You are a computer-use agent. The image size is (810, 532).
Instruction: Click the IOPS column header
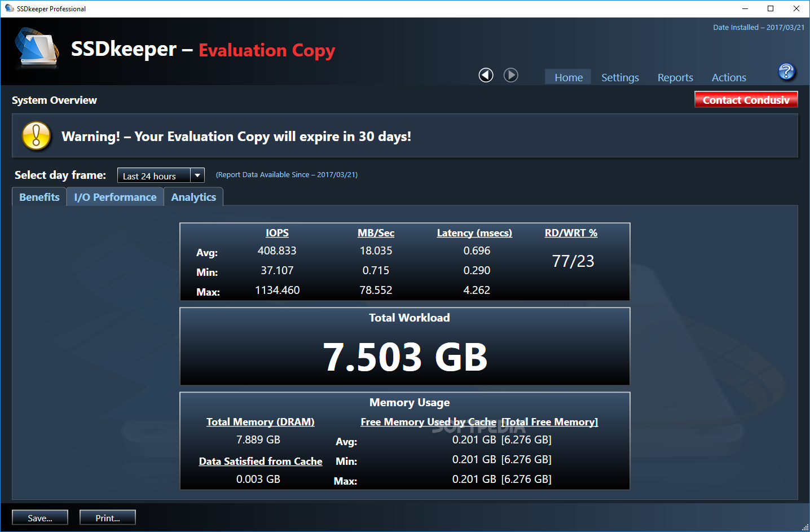[277, 232]
